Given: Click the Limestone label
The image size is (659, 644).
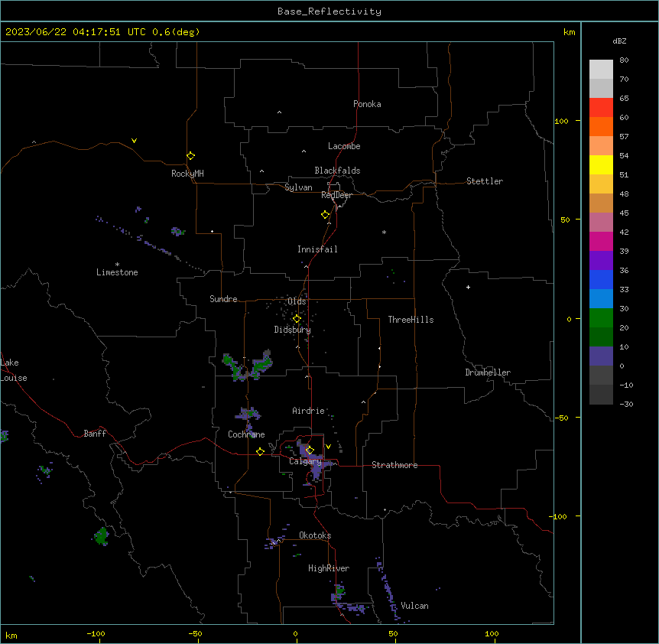Looking at the screenshot, I should [117, 272].
